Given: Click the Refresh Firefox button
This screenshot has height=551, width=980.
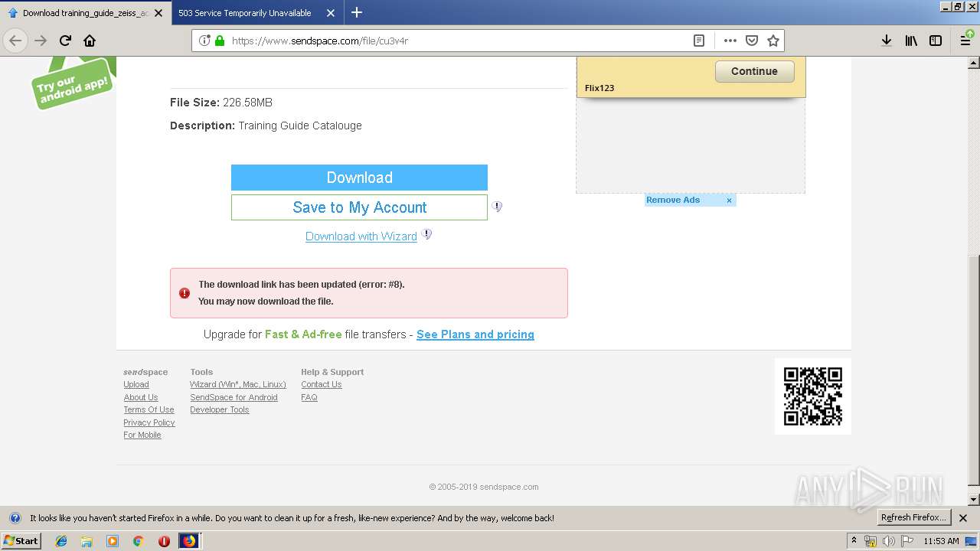Looking at the screenshot, I should 913,518.
